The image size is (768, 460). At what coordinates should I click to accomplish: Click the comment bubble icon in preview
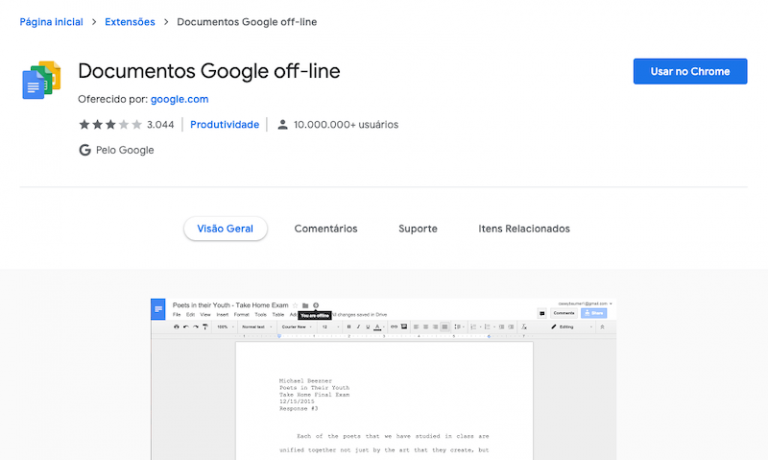tap(542, 313)
